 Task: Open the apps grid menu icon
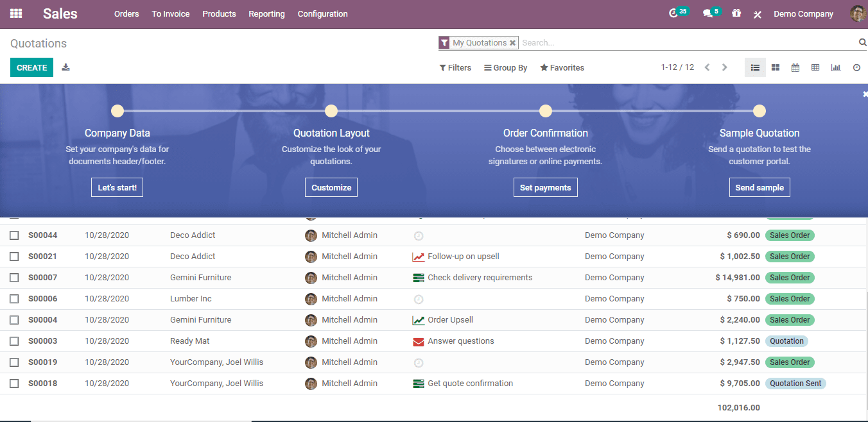coord(16,13)
